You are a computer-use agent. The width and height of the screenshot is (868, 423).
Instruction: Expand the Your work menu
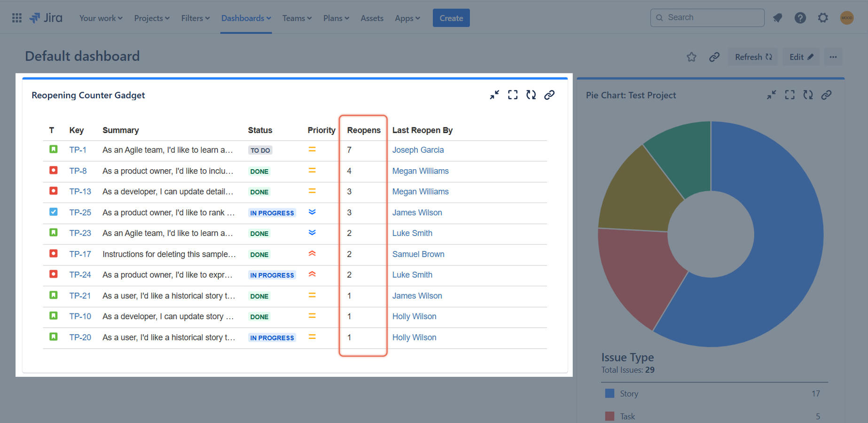tap(101, 18)
